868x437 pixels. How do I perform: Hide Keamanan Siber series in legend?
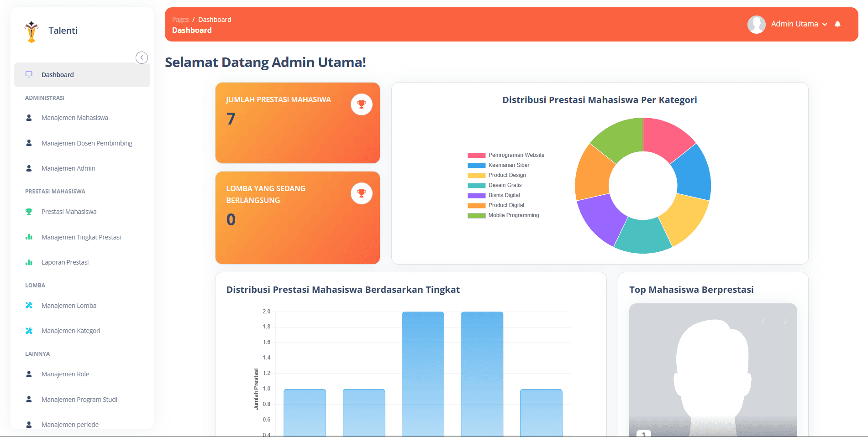point(499,165)
